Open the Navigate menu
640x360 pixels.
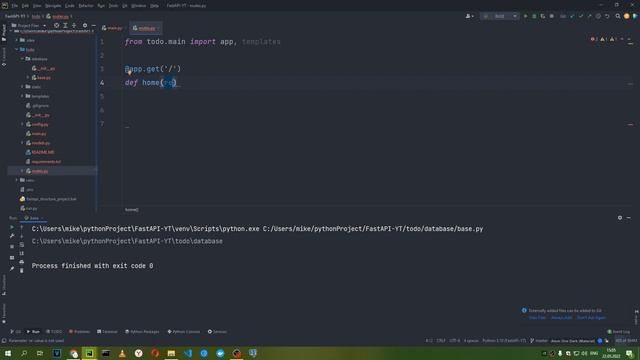tap(53, 6)
